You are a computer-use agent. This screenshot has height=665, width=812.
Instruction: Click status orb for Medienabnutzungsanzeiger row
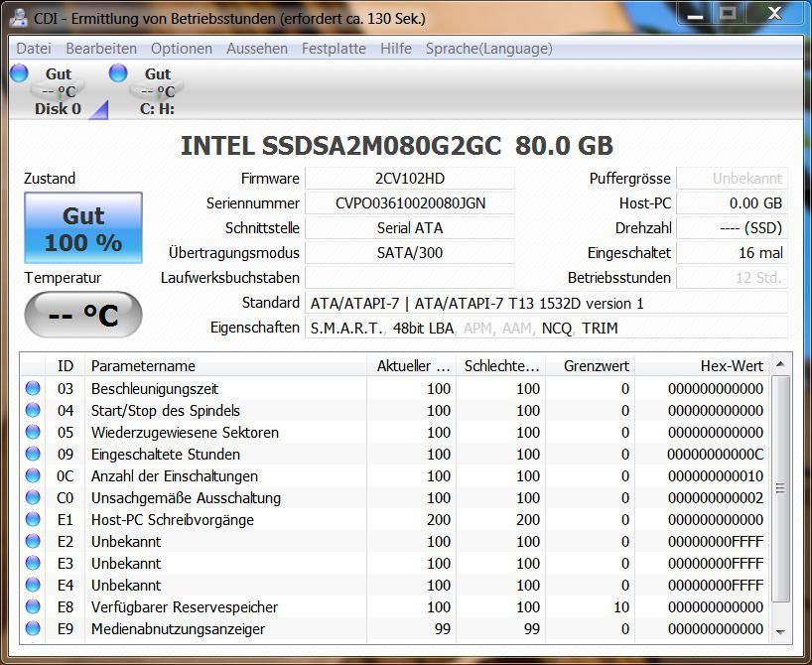pyautogui.click(x=33, y=628)
